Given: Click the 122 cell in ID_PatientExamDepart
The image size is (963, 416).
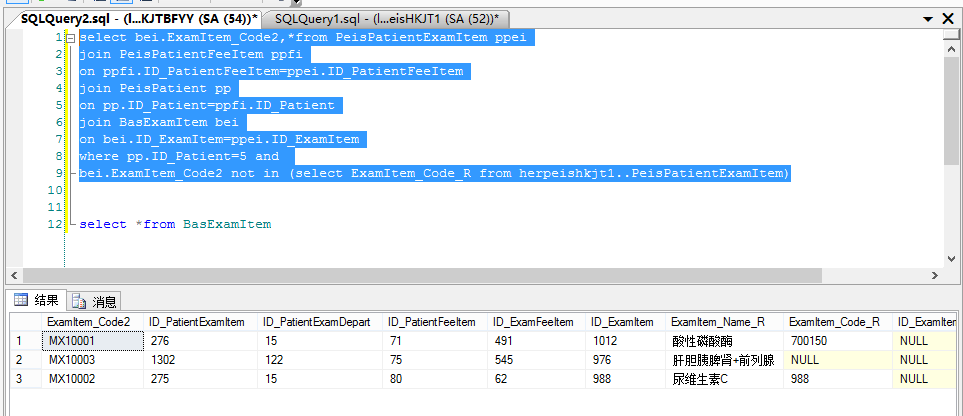Looking at the screenshot, I should click(x=320, y=360).
